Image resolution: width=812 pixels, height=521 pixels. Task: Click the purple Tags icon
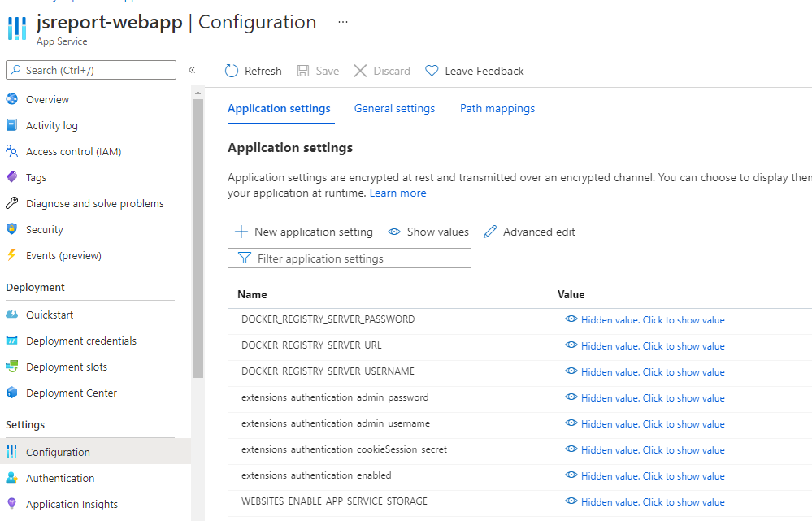tap(12, 177)
